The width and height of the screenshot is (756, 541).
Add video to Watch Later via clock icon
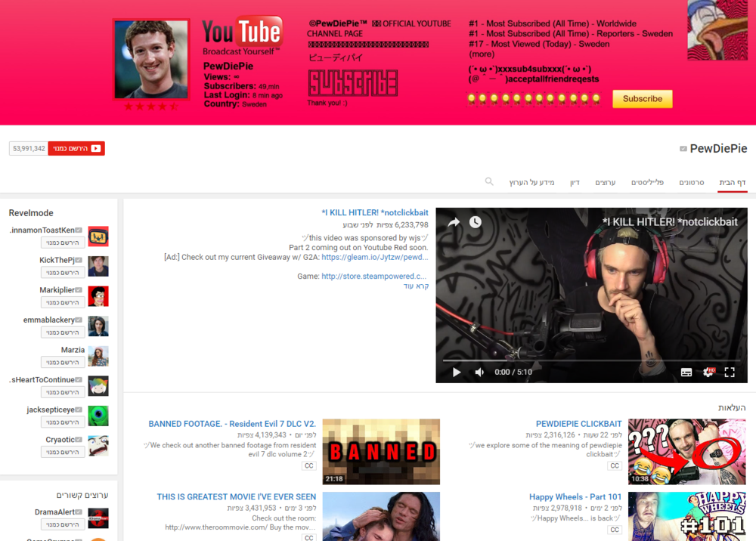point(474,221)
